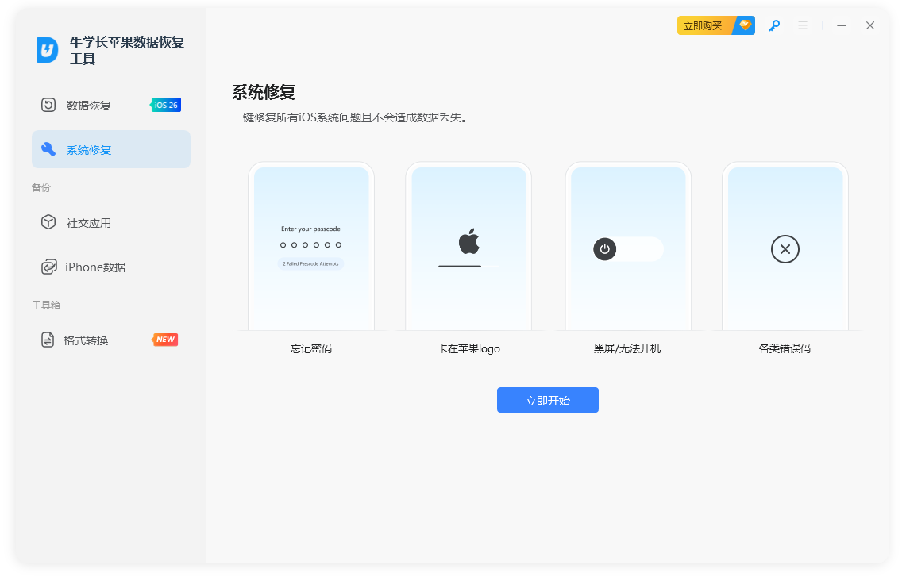The image size is (906, 588).
Task: Click the 系统修复 wrench icon
Action: pos(48,149)
